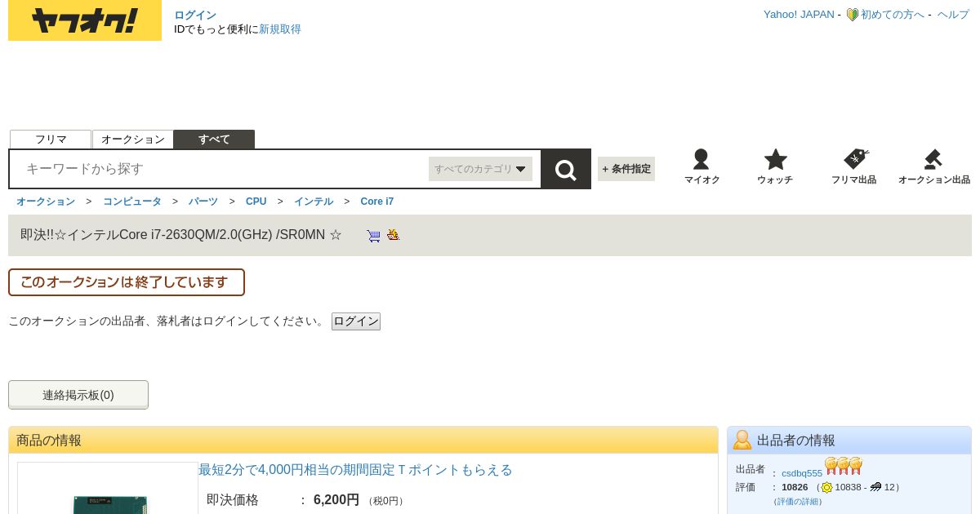Screen dimensions: 980x514
Task: Go to パーツ breadcrumb
Action: (203, 202)
